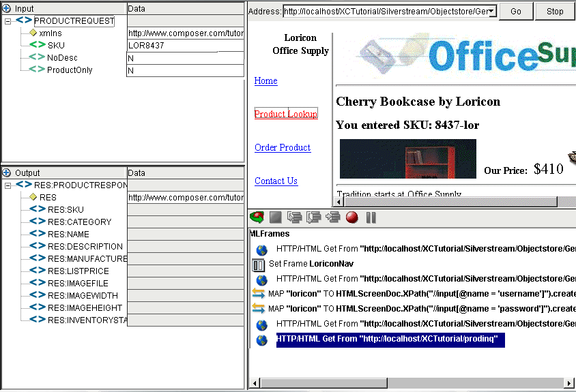Open the Product Lookup link
The height and width of the screenshot is (392, 576).
pos(286,114)
